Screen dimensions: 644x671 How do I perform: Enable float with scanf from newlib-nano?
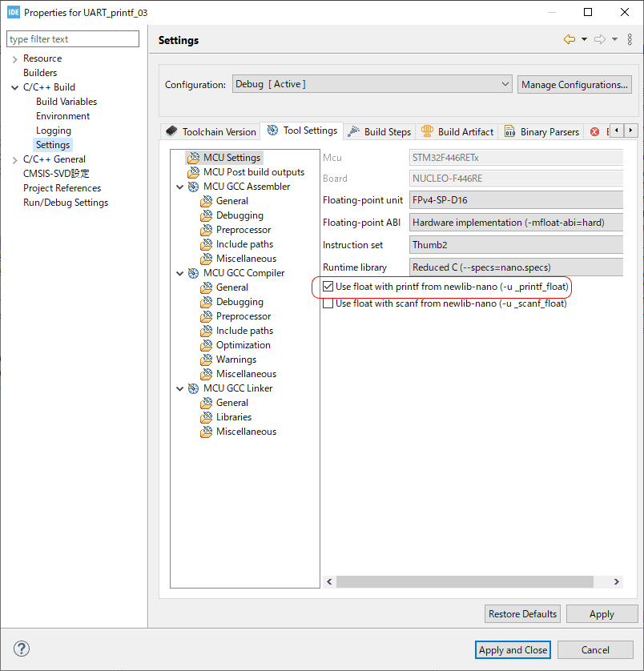(x=328, y=303)
